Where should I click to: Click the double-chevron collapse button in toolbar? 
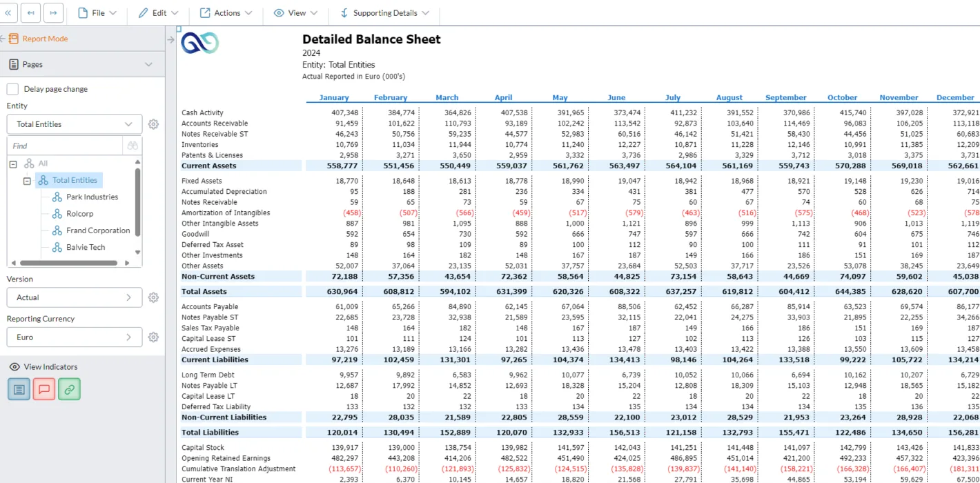click(x=8, y=12)
